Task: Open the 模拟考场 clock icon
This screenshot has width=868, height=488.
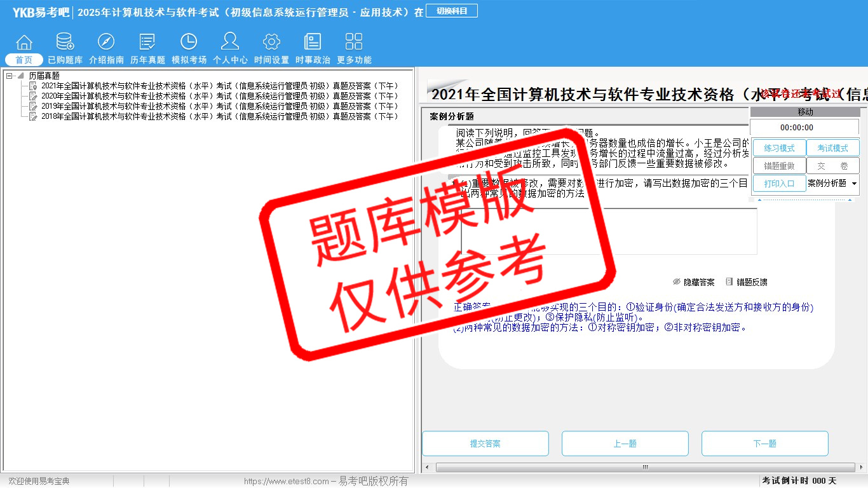Action: 189,43
